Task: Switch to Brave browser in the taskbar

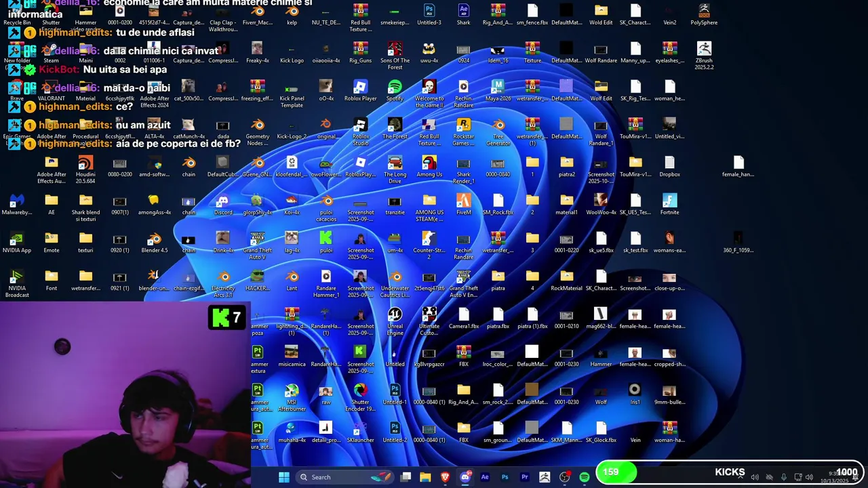Action: (445, 477)
